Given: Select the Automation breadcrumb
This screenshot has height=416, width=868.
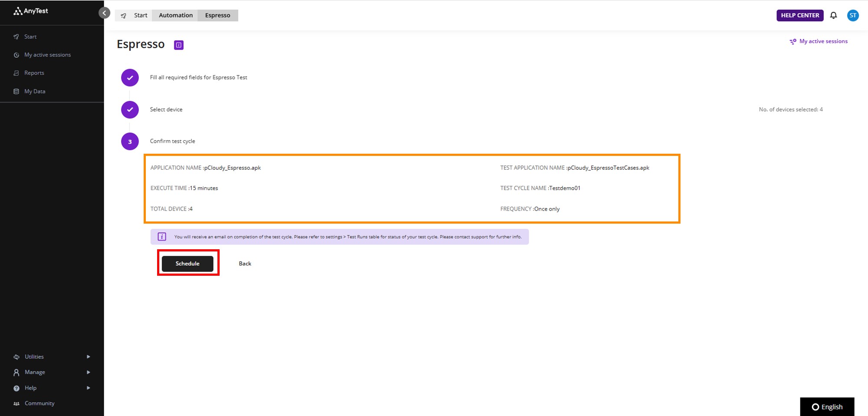Looking at the screenshot, I should (176, 15).
